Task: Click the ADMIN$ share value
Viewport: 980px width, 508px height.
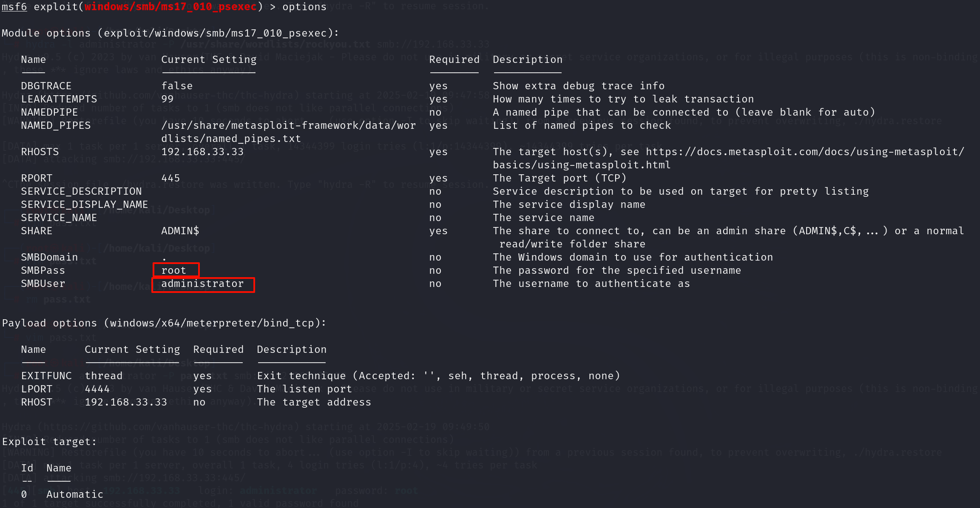Action: tap(180, 231)
